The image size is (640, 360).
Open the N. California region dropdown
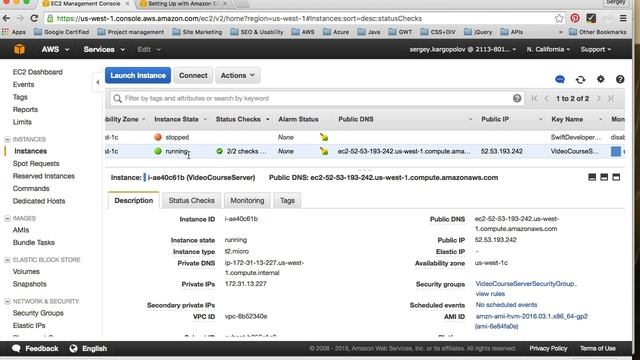point(548,49)
